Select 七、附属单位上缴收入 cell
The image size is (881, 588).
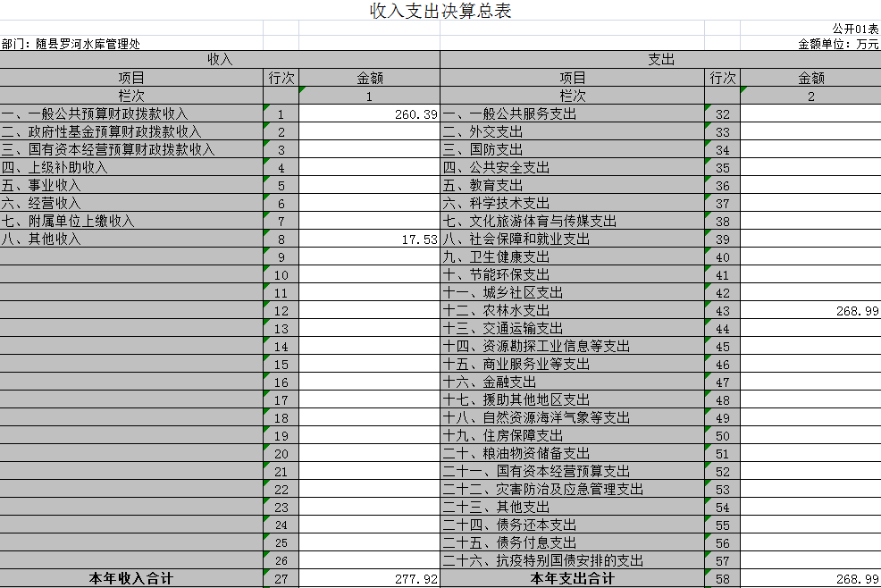[131, 222]
